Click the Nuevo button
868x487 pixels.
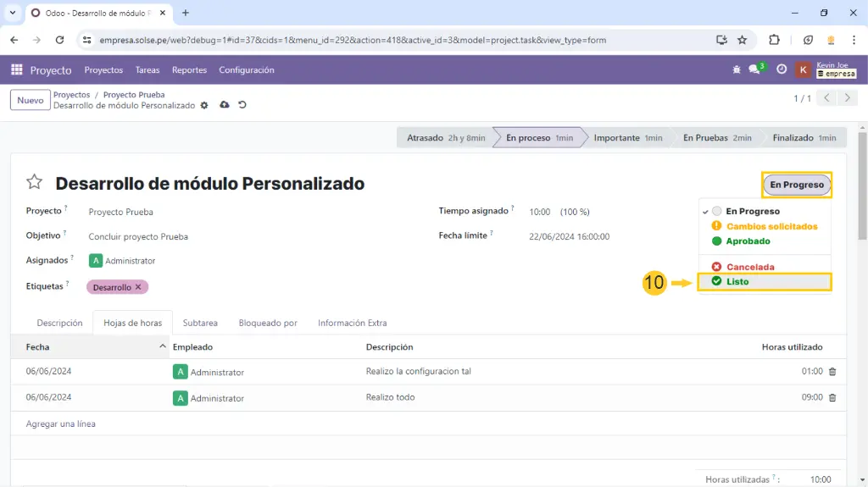(x=31, y=100)
